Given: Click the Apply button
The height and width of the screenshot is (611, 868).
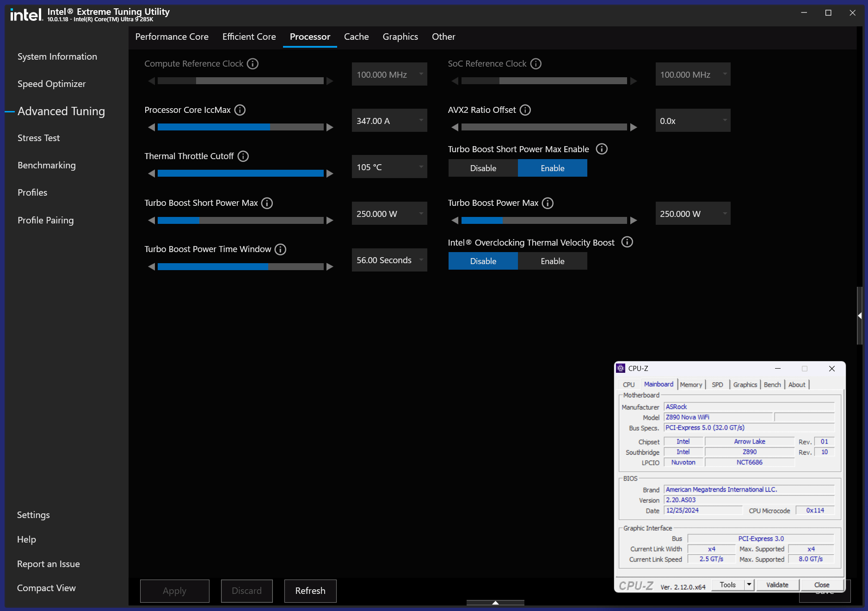Looking at the screenshot, I should tap(175, 591).
